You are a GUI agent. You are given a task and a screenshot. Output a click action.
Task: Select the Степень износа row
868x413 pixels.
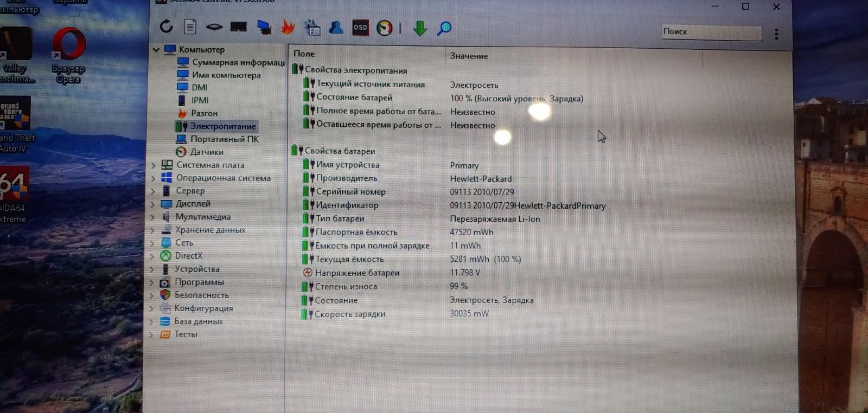click(384, 286)
